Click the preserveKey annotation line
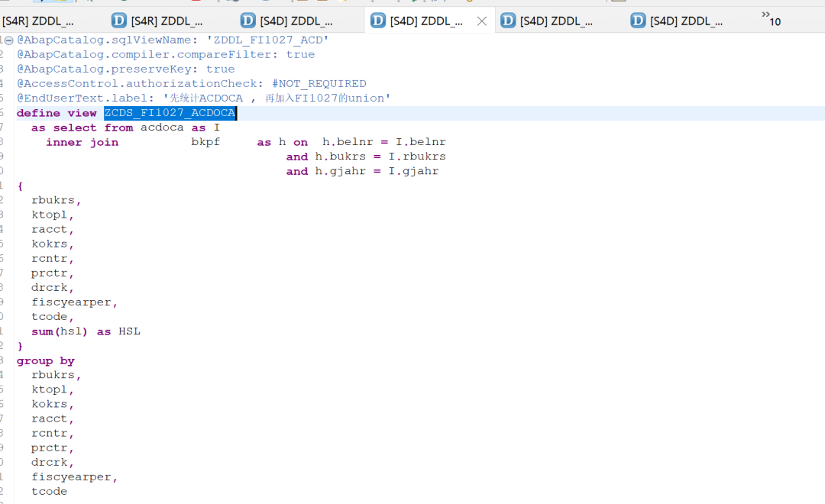The image size is (825, 504). point(126,69)
